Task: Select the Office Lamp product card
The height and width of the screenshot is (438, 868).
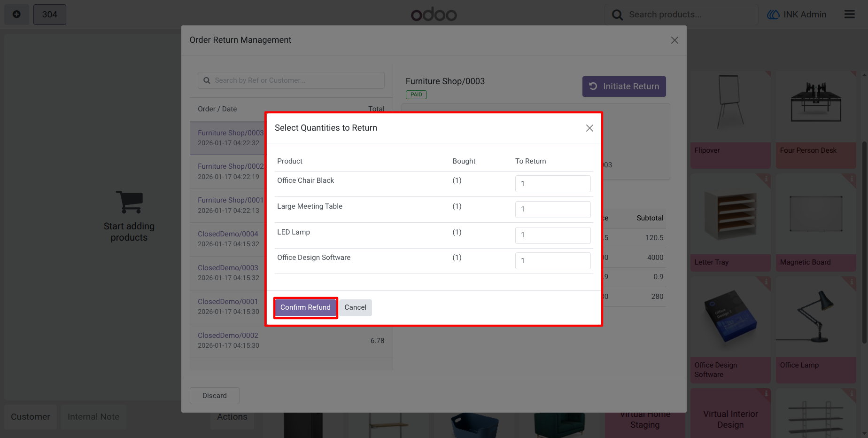Action: click(x=816, y=329)
